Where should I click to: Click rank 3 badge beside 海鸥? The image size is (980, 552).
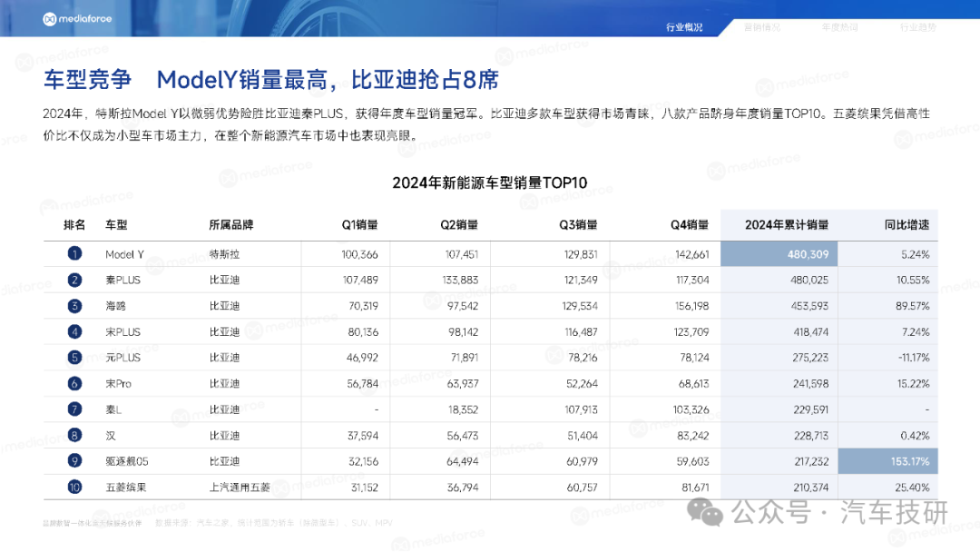click(x=74, y=306)
